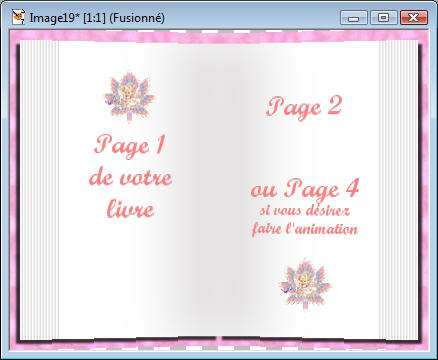This screenshot has height=360, width=438.
Task: Click the word "livre" on left page
Action: click(130, 209)
